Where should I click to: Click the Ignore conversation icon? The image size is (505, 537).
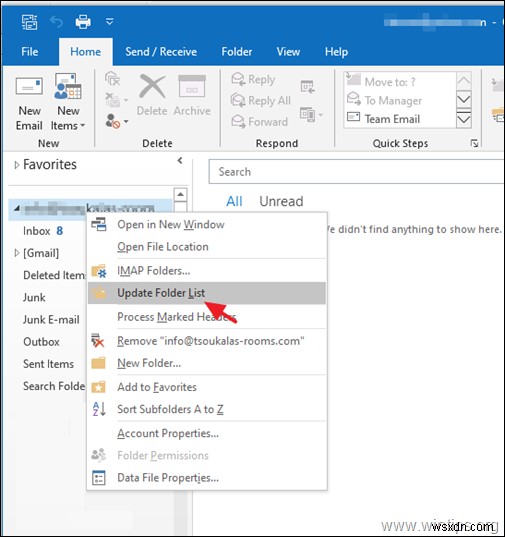pos(113,79)
